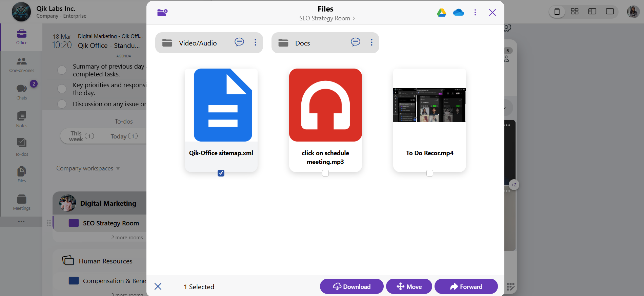
Task: Open Google Drive integration icon
Action: tap(441, 13)
